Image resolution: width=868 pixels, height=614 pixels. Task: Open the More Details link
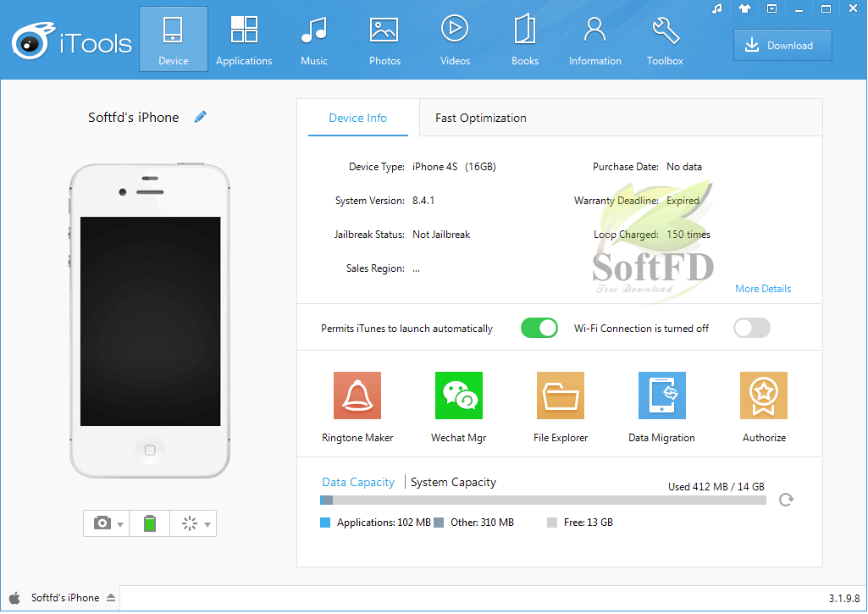click(763, 289)
